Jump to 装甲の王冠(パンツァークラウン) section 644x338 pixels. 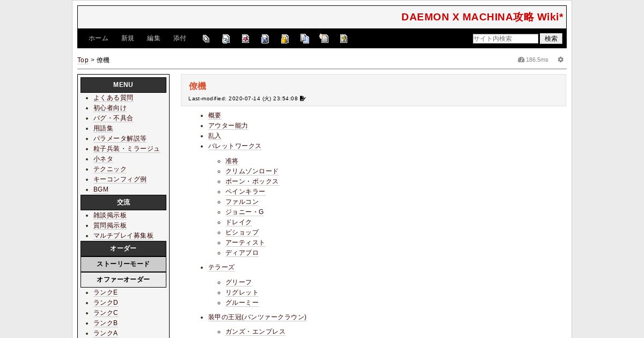[258, 318]
